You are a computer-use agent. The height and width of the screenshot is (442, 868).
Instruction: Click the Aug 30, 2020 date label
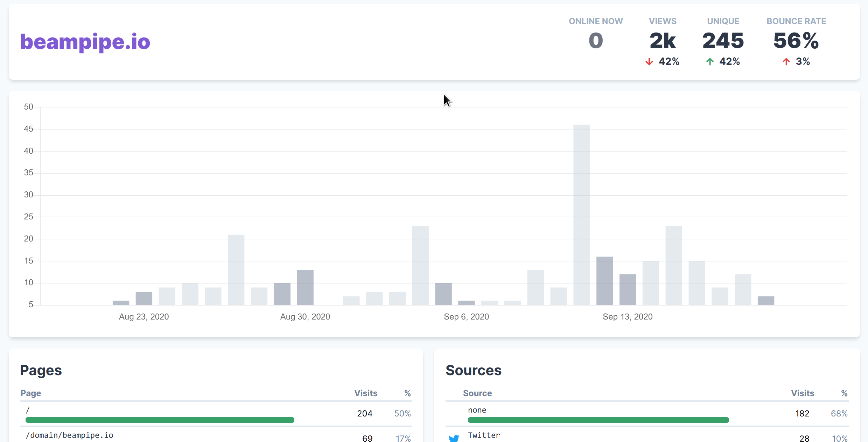(305, 317)
